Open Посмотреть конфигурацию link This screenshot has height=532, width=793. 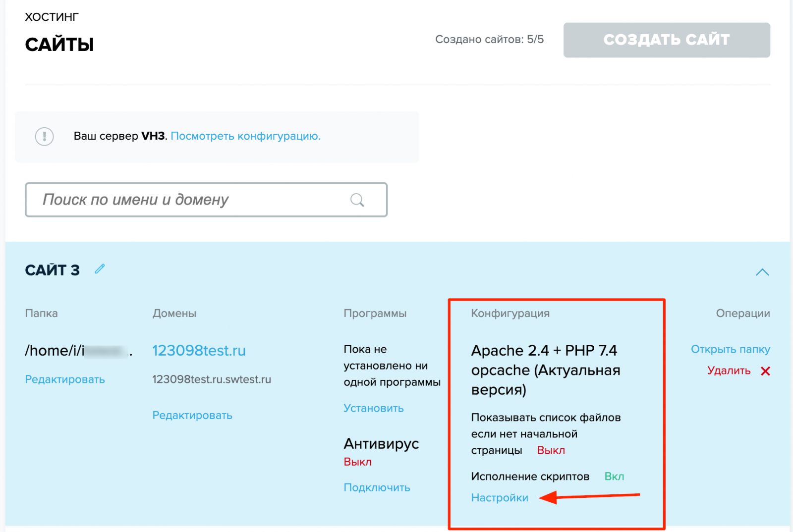coord(246,136)
